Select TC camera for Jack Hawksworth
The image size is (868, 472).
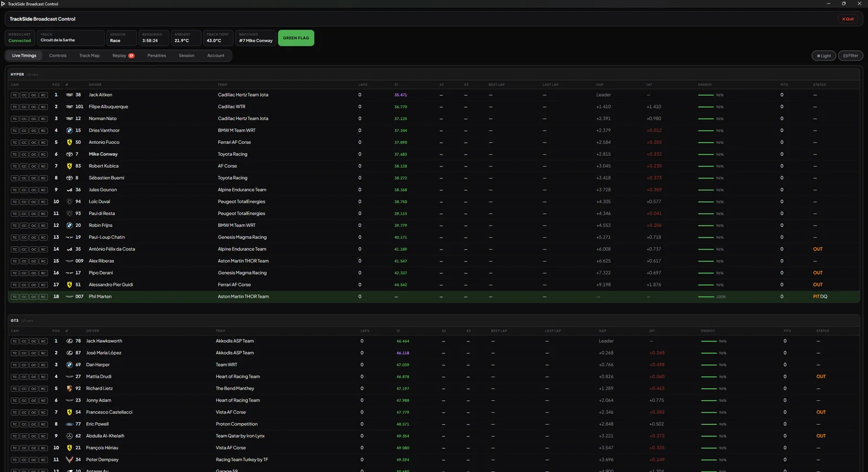tap(15, 341)
